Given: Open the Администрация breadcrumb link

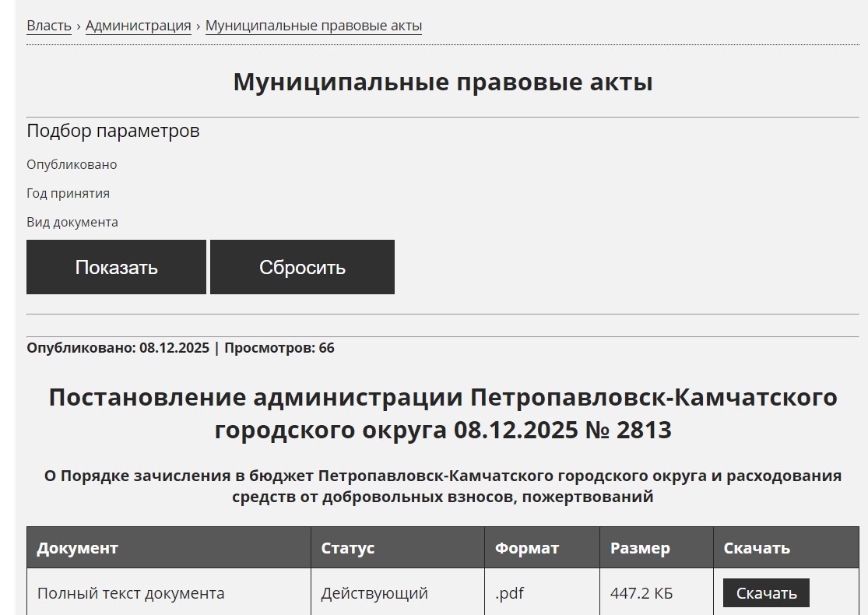Looking at the screenshot, I should [139, 25].
